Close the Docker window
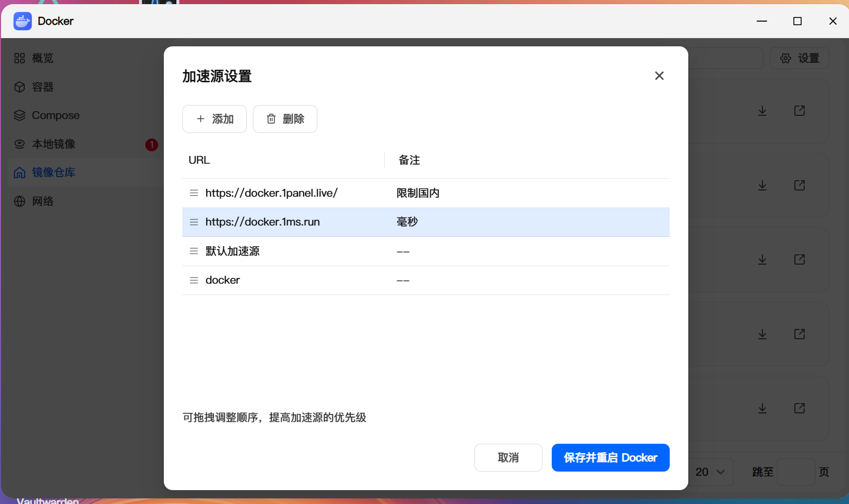Image resolution: width=849 pixels, height=504 pixels. pyautogui.click(x=833, y=21)
